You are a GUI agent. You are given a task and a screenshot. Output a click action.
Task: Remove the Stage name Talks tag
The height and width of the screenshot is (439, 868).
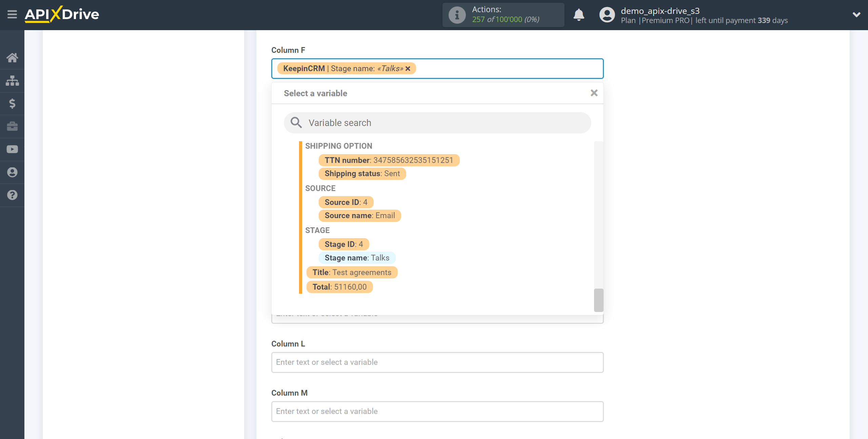click(408, 69)
